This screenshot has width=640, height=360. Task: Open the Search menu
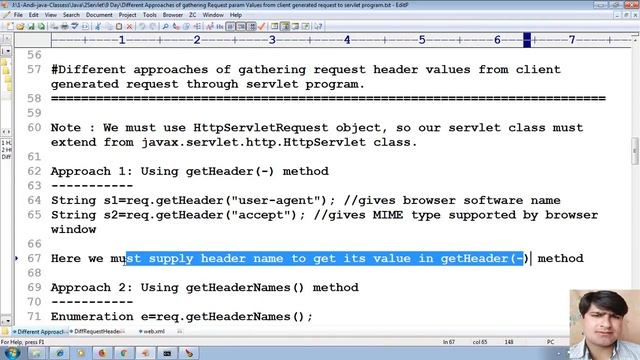click(71, 15)
